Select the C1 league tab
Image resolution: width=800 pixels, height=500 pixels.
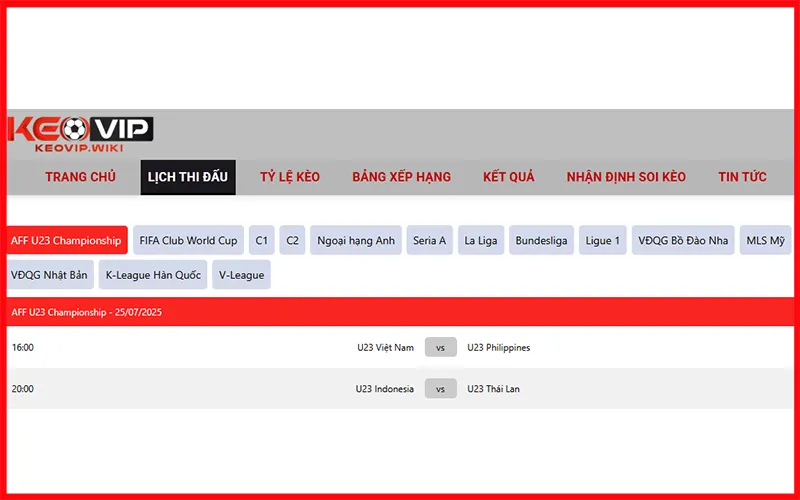261,240
